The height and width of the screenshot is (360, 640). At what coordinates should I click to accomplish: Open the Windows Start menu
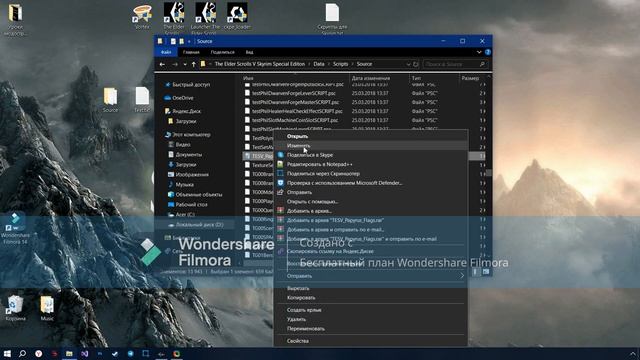coord(7,353)
